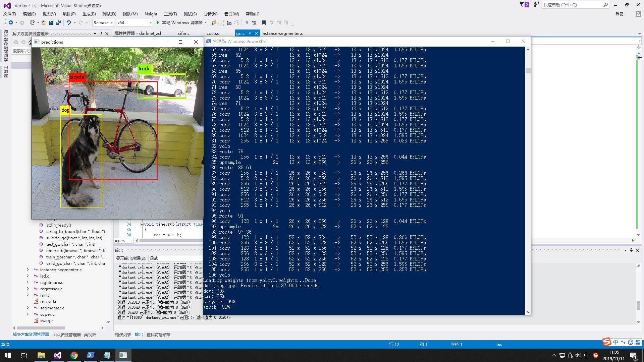Click the Find in Files toolbar icon
The height and width of the screenshot is (362, 644).
point(214,23)
